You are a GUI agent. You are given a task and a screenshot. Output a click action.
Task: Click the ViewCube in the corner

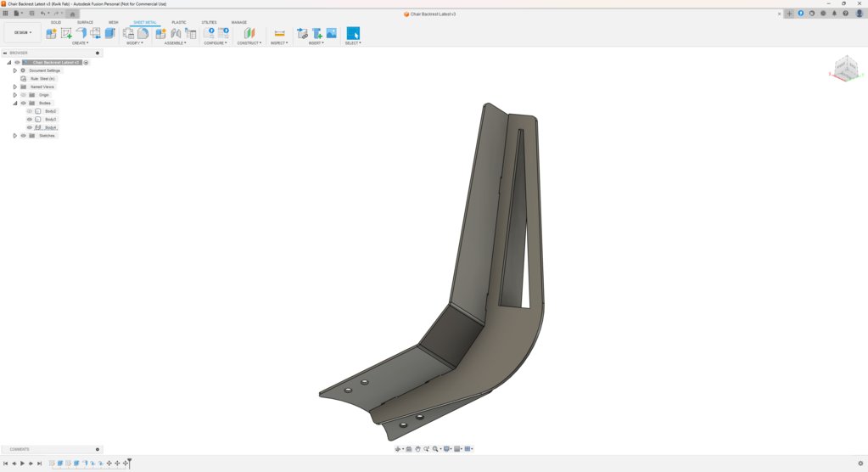tap(846, 68)
